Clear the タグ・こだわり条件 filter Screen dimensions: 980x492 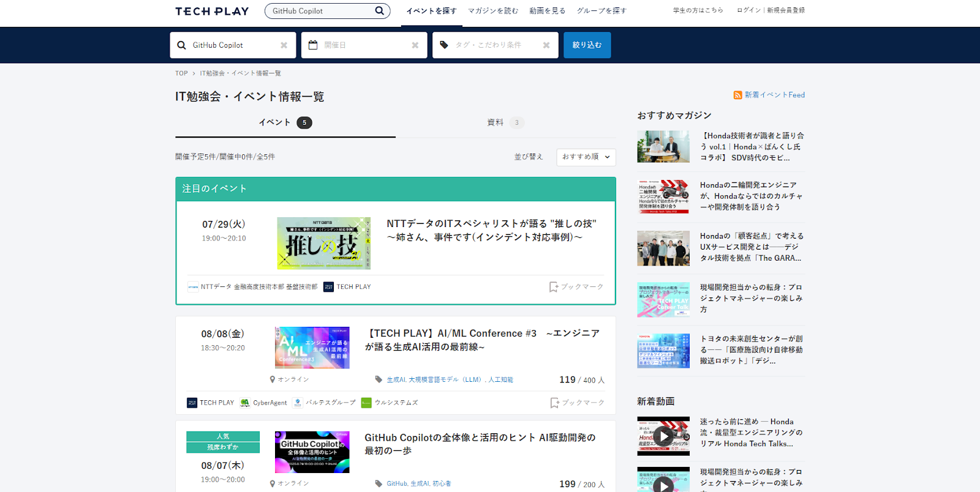(x=546, y=45)
